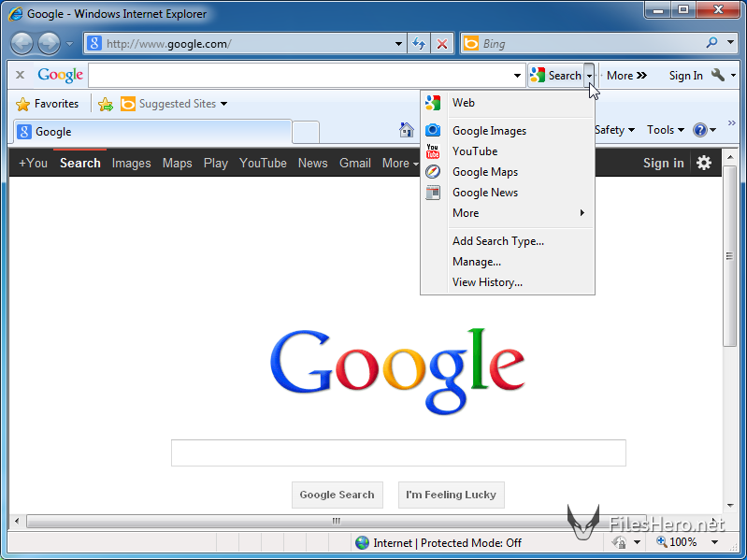Open recent pages dropdown beside Forward button

click(x=69, y=44)
